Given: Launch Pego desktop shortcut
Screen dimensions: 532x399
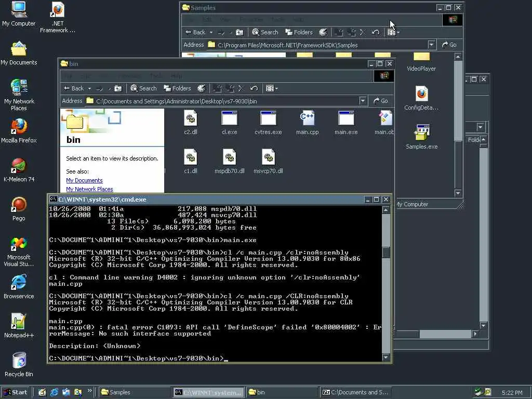Looking at the screenshot, I should 19,209.
